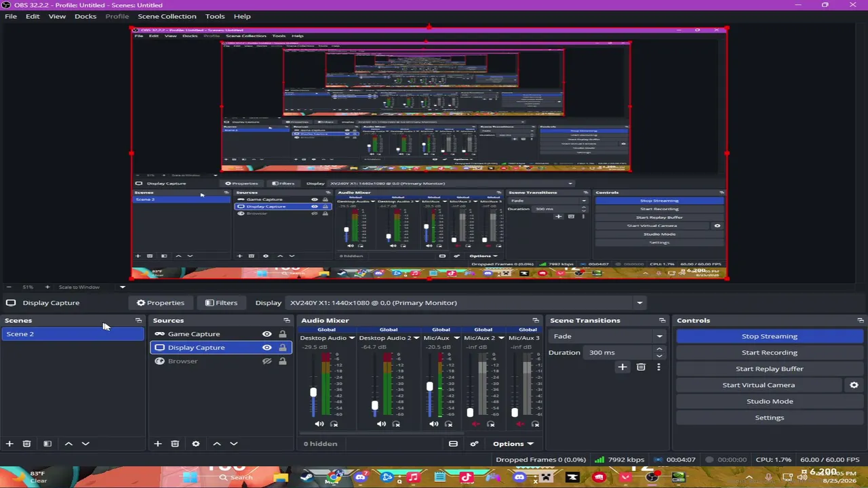Click the Desktop Audio volume slider handle
The width and height of the screenshot is (868, 488).
(x=313, y=392)
